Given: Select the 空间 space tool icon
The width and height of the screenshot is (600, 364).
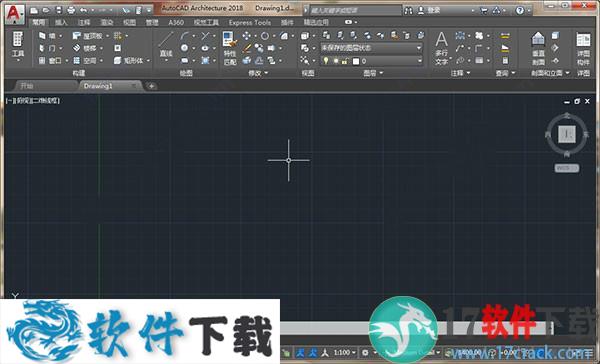Looking at the screenshot, I should (77, 60).
